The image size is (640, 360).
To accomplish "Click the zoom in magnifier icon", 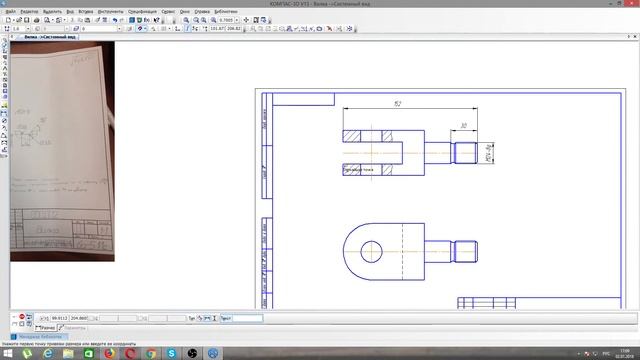I will tap(196, 20).
